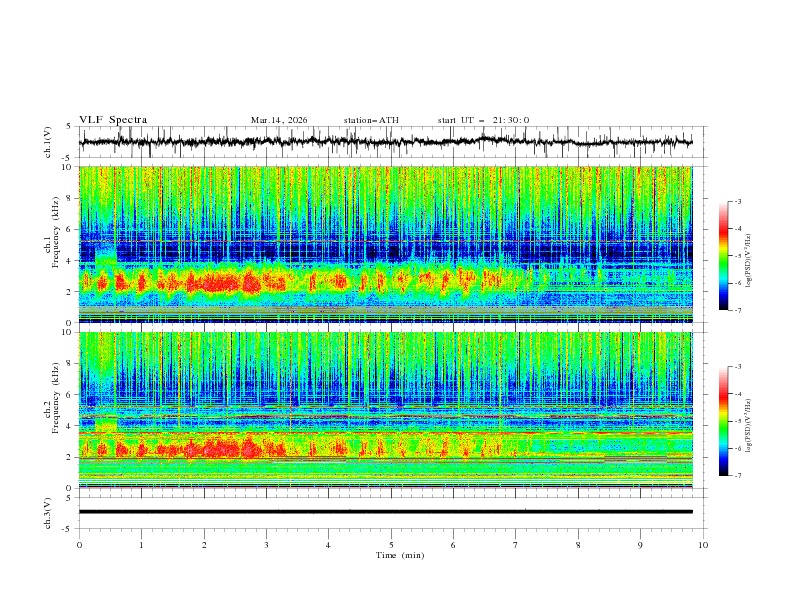Click the ch.2 spectrogram color bar
The image size is (792, 612).
pyautogui.click(x=723, y=421)
